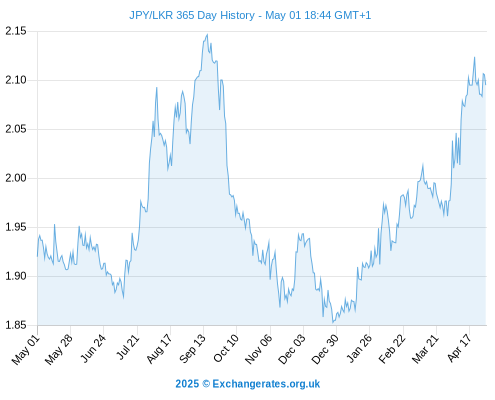Select the Sep 13 x-axis date label
This screenshot has height=400, width=495.
(192, 349)
